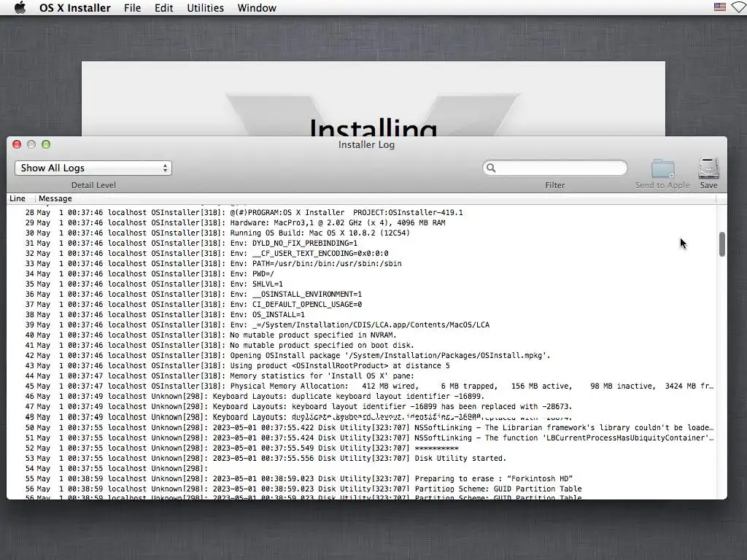Click the Save disk icon
The width and height of the screenshot is (747, 560).
click(x=708, y=168)
